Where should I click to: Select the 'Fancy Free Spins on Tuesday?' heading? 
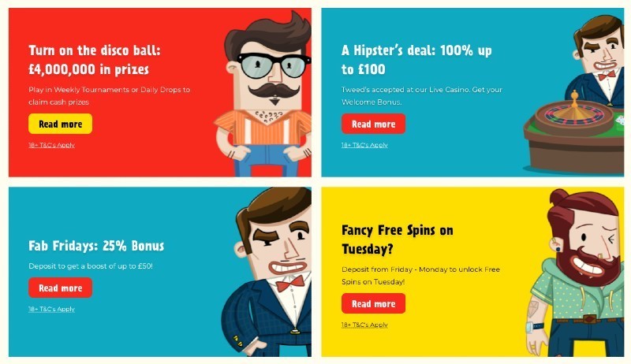[x=398, y=240]
